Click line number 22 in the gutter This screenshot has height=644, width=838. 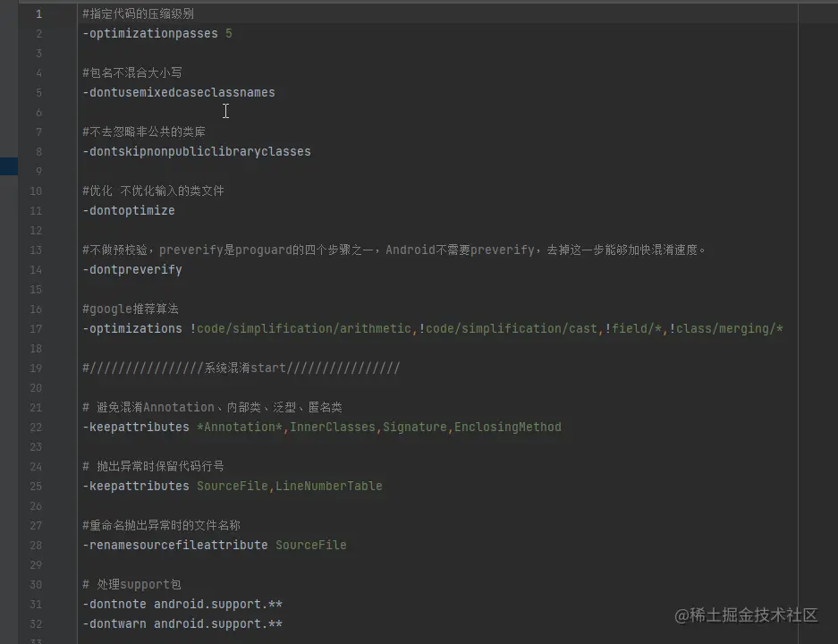(36, 427)
